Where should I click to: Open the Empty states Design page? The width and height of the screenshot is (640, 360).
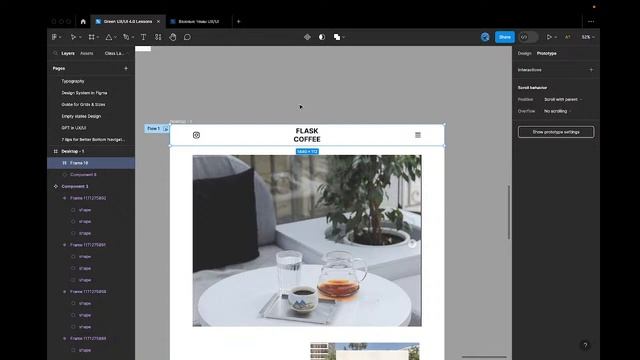click(81, 116)
